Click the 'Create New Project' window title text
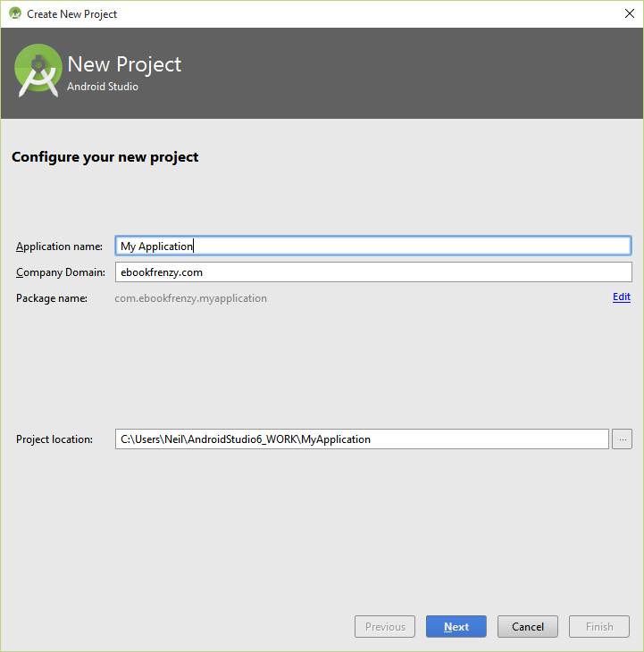Viewport: 644px width, 652px height. [72, 14]
